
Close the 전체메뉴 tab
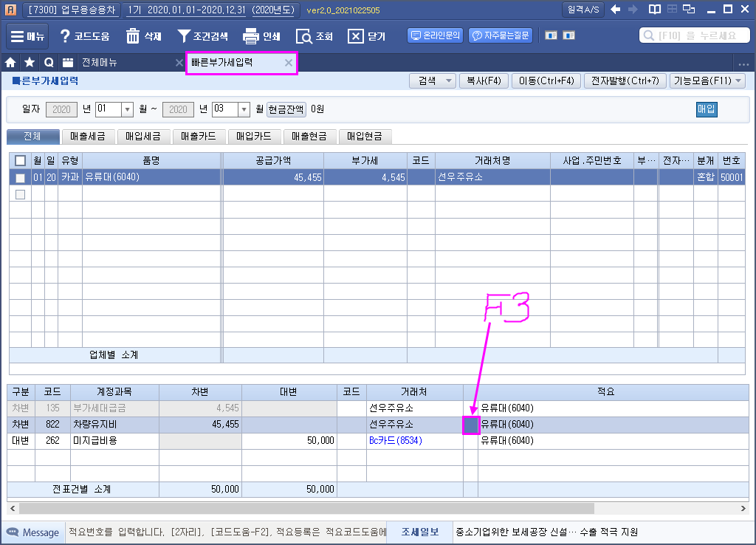tap(179, 62)
